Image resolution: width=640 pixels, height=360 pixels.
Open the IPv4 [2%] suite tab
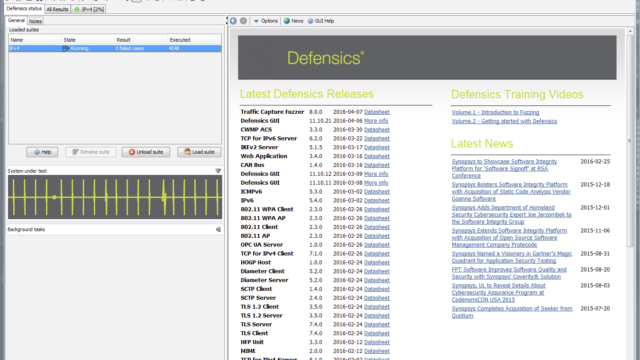[x=89, y=9]
